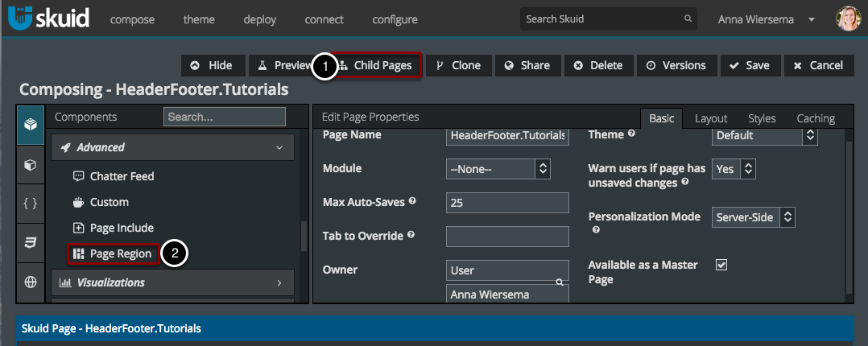Click the Skuid Page - HeaderFooter.Tutorials header
This screenshot has height=346, width=868.
coord(434,328)
